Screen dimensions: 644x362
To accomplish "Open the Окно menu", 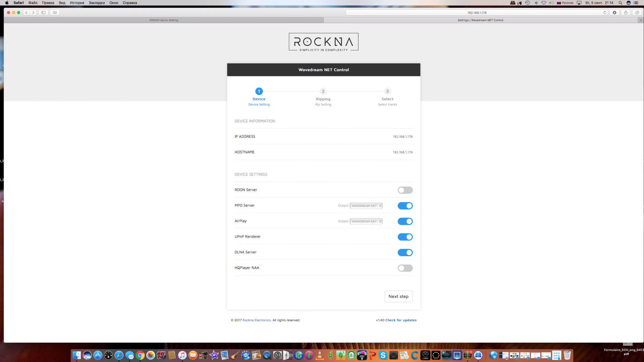I will click(114, 3).
